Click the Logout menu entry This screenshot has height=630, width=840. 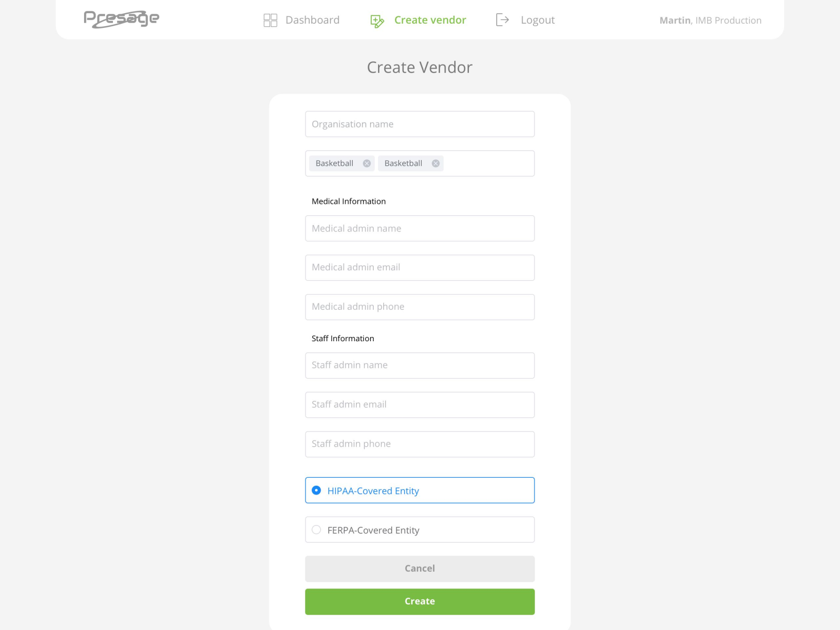pos(537,19)
